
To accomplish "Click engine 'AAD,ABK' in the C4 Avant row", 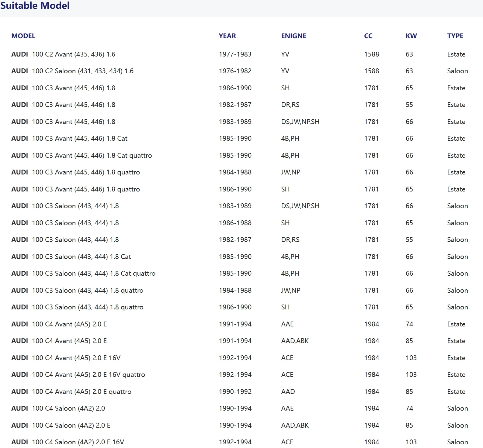I will (295, 341).
